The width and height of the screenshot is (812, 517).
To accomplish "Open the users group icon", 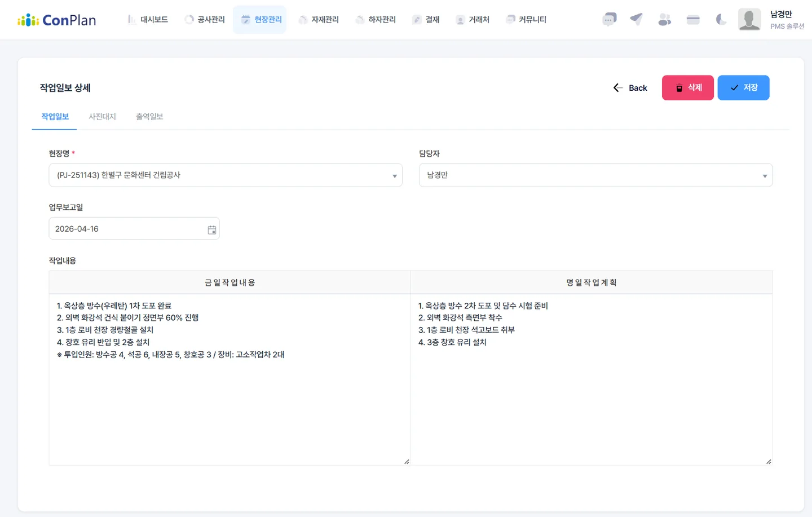I will coord(665,20).
